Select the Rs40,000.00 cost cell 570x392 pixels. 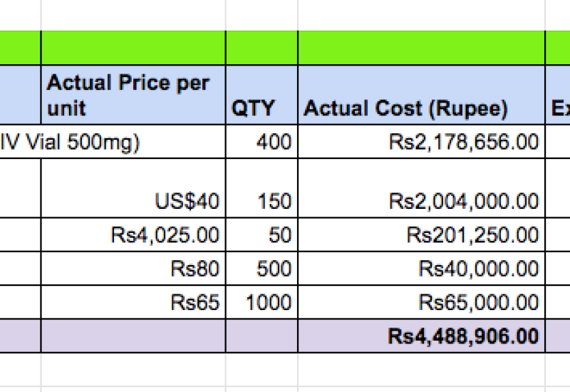click(421, 269)
